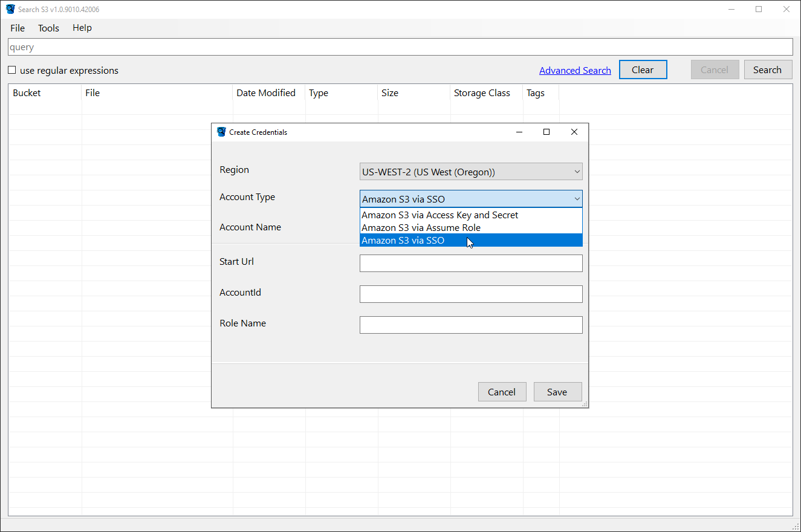Sort by the File column header
Viewport: 801px width, 532px height.
click(x=157, y=93)
